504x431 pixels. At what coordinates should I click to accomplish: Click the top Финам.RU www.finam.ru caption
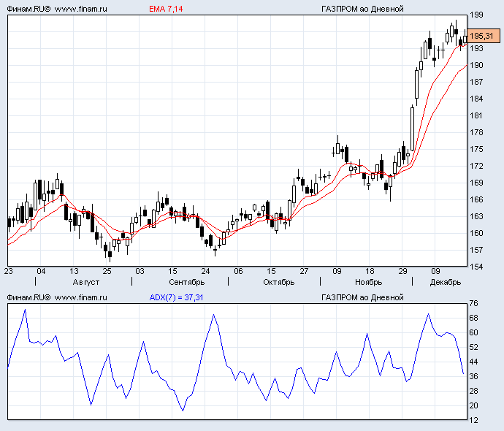click(x=57, y=9)
